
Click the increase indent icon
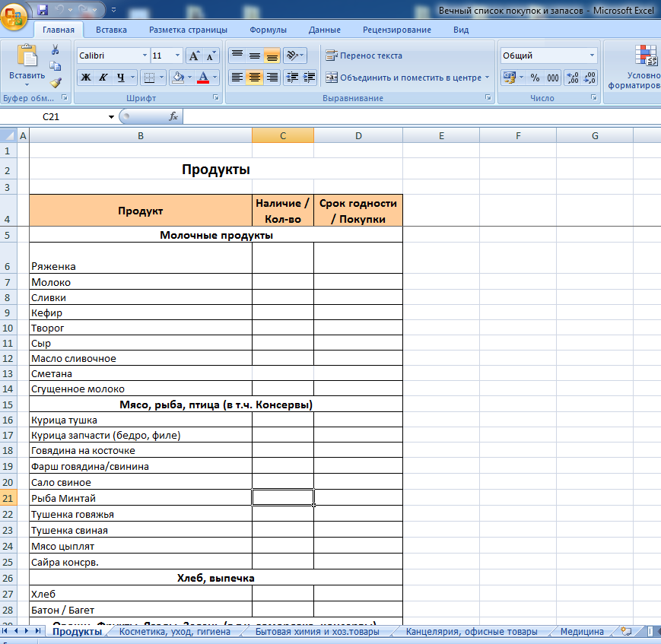(309, 78)
